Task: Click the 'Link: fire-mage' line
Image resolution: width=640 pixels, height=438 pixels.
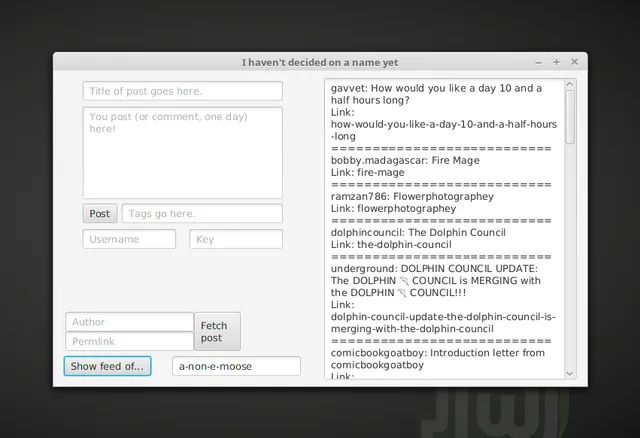Action: coord(367,172)
